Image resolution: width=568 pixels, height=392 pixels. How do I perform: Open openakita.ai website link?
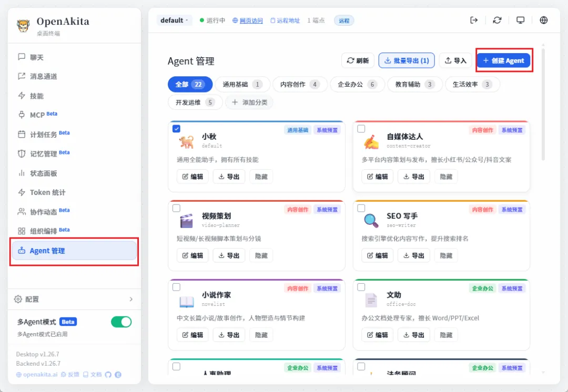(x=37, y=375)
